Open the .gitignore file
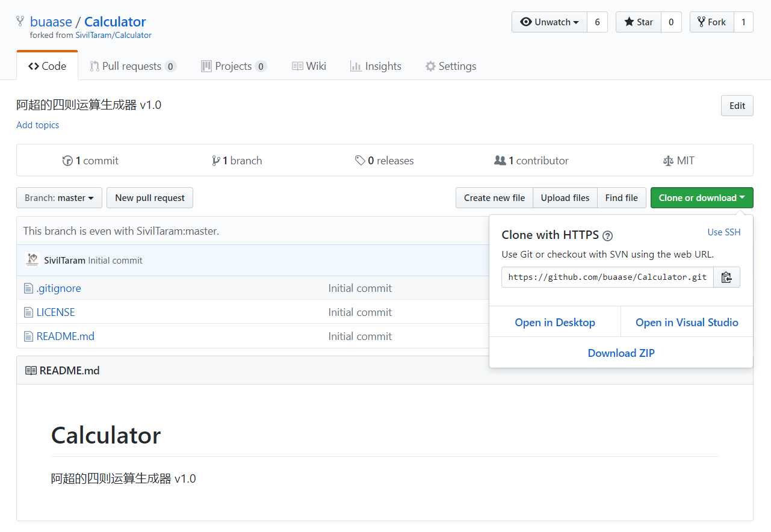Image resolution: width=771 pixels, height=532 pixels. point(59,288)
